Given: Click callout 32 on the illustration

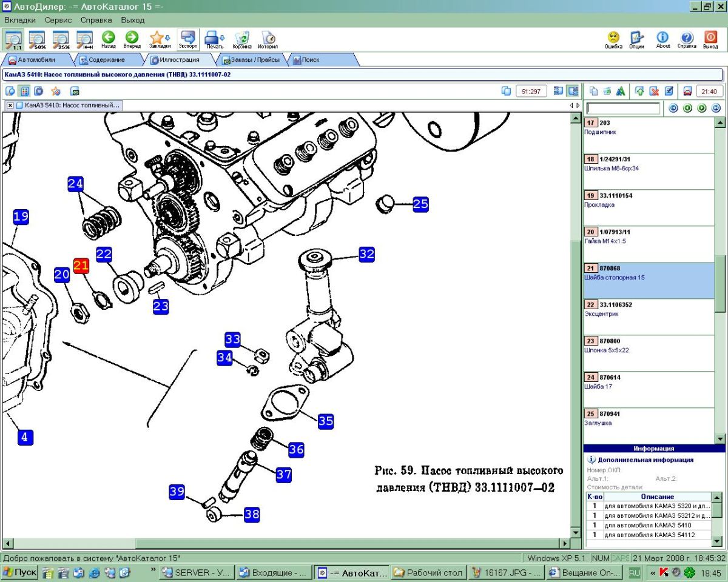Looking at the screenshot, I should [x=366, y=254].
